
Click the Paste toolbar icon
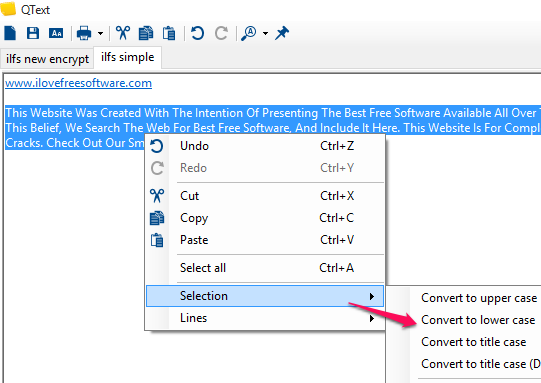click(169, 33)
